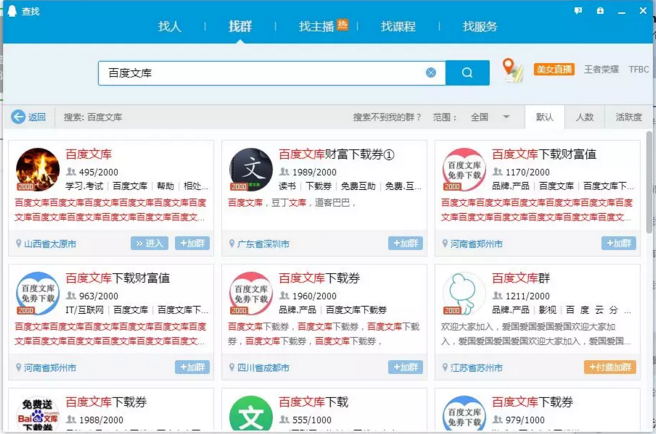Image resolution: width=656 pixels, height=434 pixels.
Task: Click the IT/互联网 tag on 963/2000 group
Action: [85, 310]
